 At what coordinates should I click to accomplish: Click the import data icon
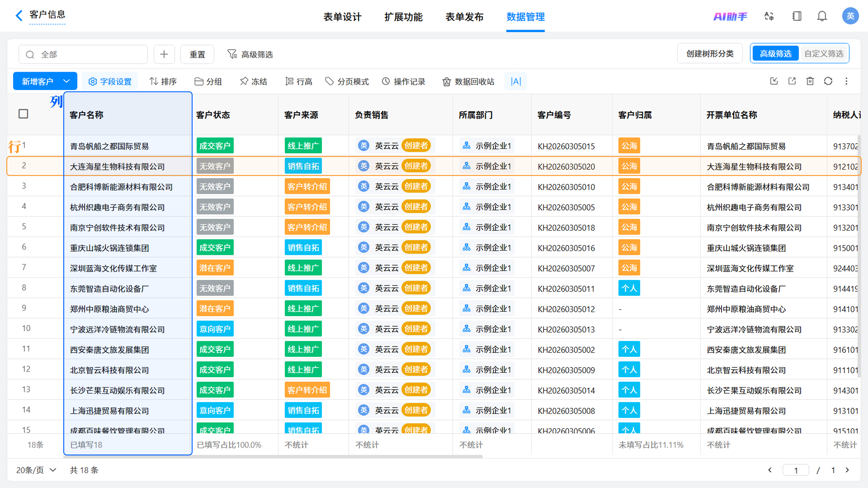point(774,81)
